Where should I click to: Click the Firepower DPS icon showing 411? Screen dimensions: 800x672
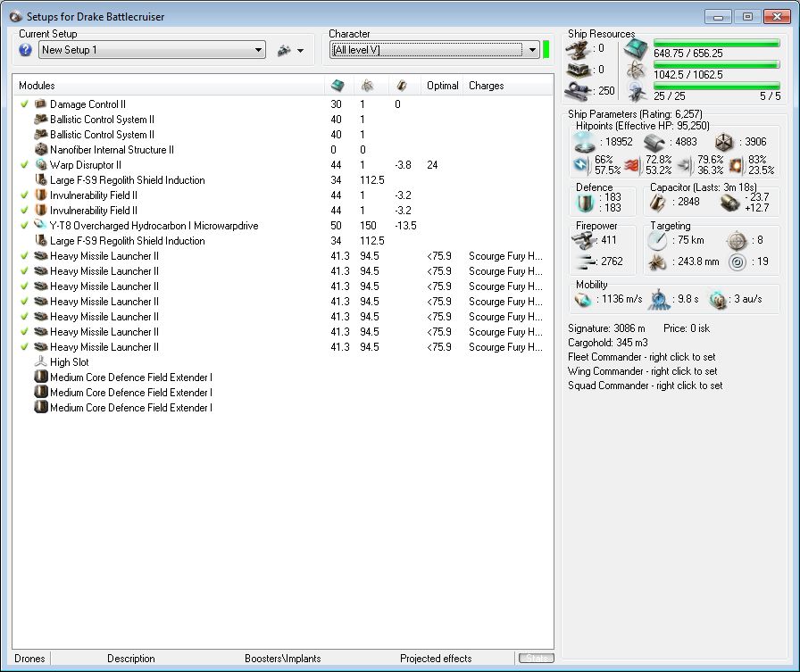click(x=583, y=240)
